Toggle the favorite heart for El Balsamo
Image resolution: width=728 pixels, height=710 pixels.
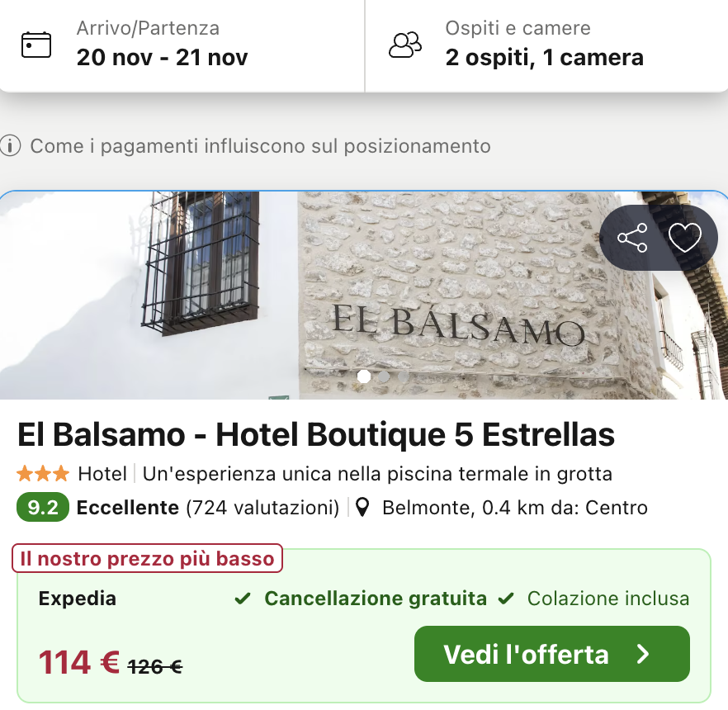(686, 238)
